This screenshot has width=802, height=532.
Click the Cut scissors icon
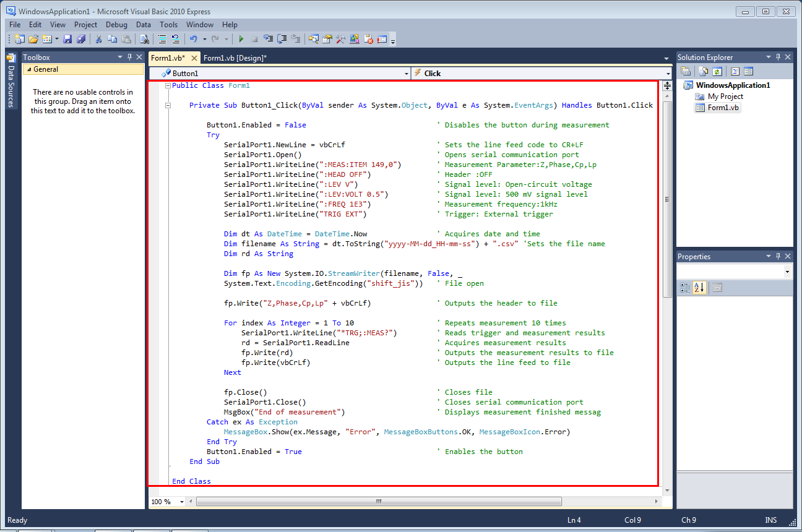[98, 39]
